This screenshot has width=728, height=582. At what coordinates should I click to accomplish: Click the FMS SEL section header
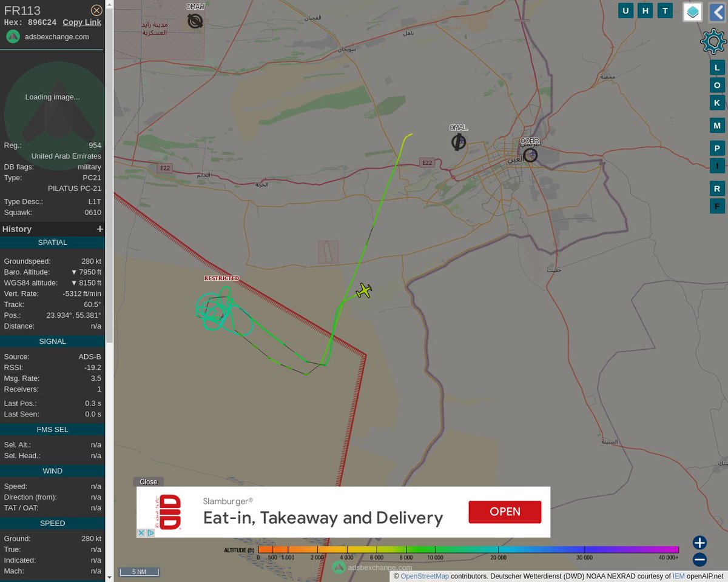pos(53,429)
